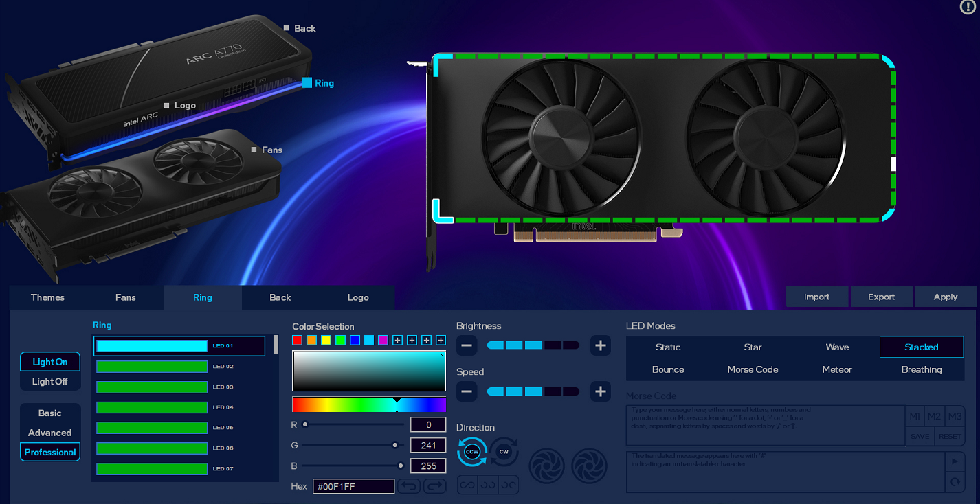Pick the red preset color swatch
980x504 pixels.
click(x=297, y=340)
